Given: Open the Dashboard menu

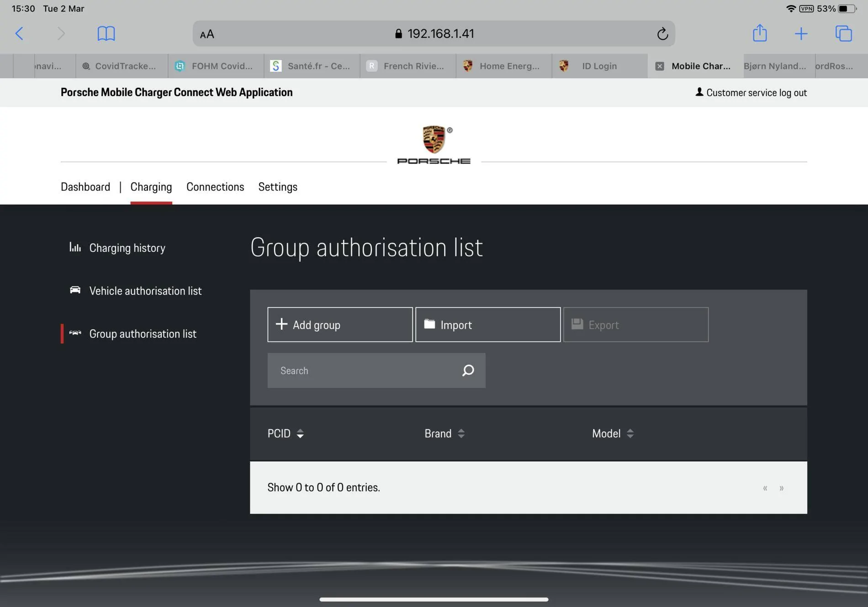Looking at the screenshot, I should click(x=85, y=187).
